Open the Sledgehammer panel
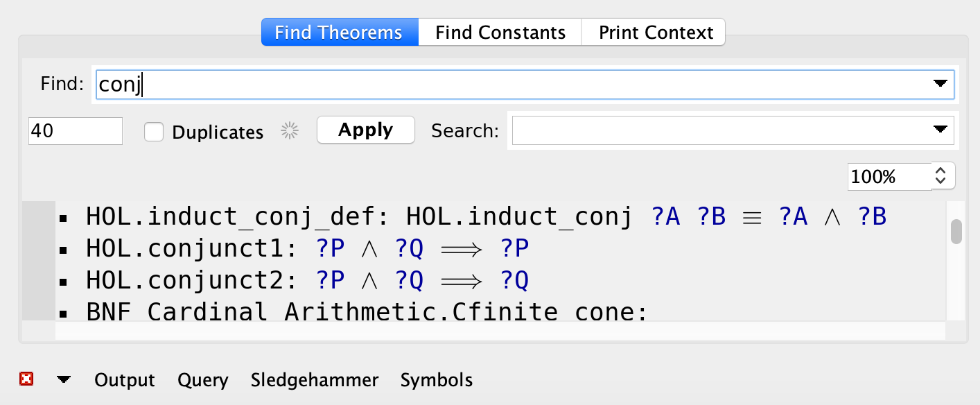980x405 pixels. click(x=314, y=380)
